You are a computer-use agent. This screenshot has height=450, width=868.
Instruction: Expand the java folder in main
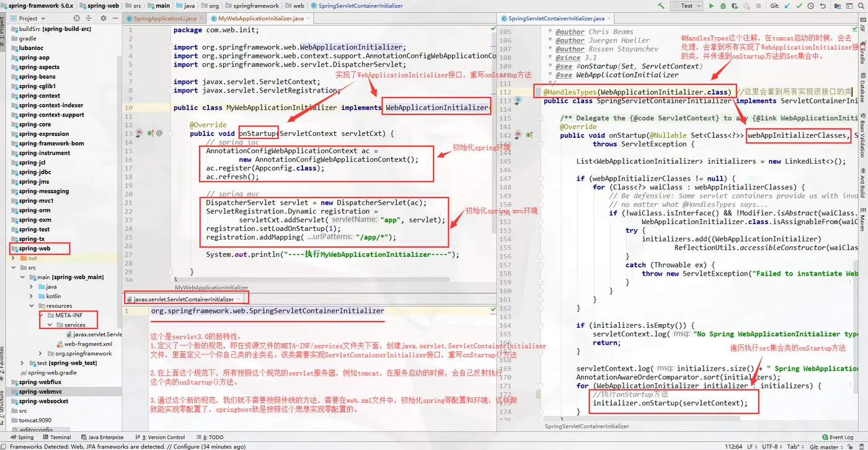point(31,287)
